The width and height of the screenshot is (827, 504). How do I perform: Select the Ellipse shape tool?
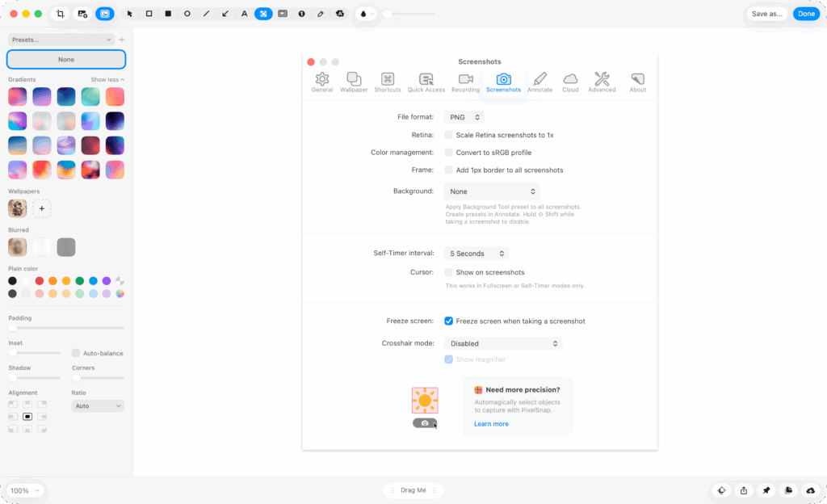(187, 14)
